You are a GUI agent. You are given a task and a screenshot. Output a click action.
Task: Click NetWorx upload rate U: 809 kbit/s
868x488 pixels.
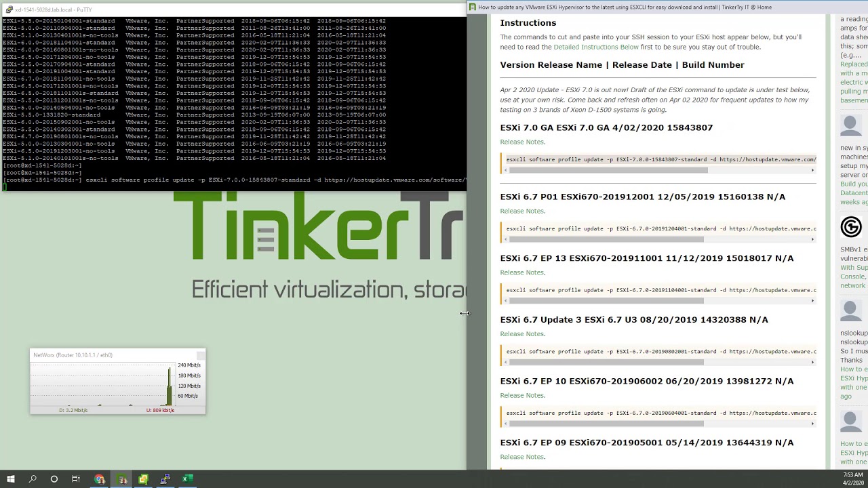click(x=160, y=410)
